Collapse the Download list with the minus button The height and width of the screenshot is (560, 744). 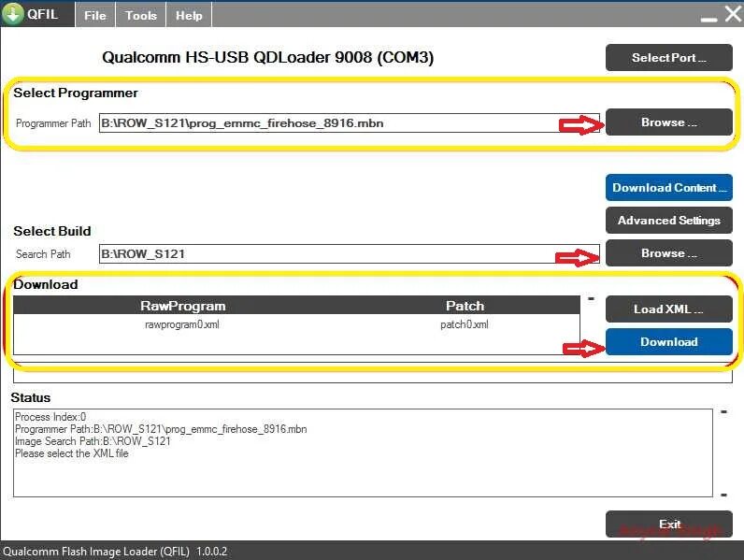click(592, 299)
